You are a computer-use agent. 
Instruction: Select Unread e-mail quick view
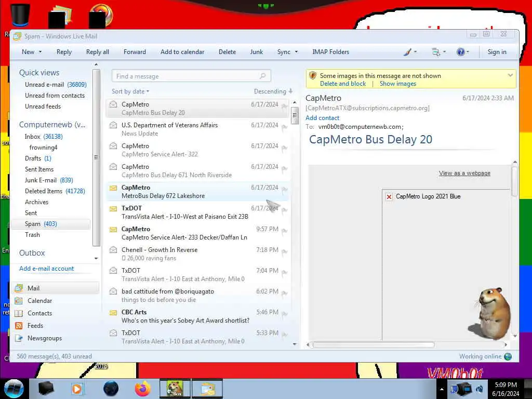click(56, 85)
